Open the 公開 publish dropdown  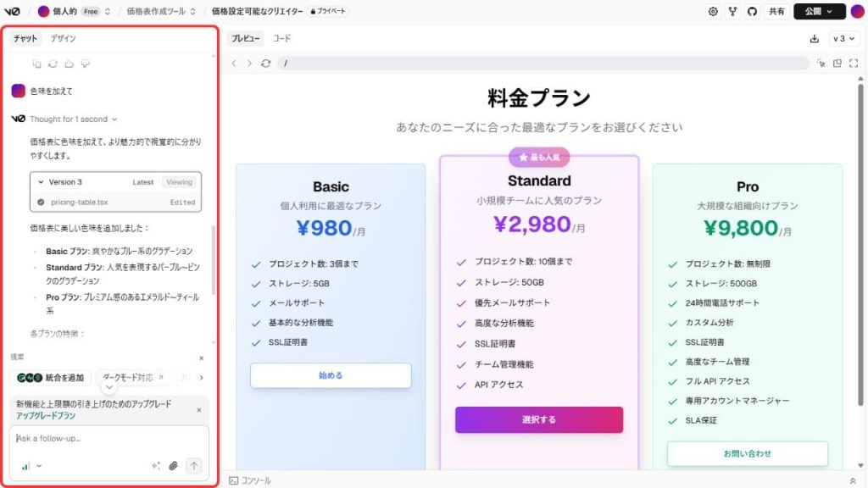(x=820, y=11)
